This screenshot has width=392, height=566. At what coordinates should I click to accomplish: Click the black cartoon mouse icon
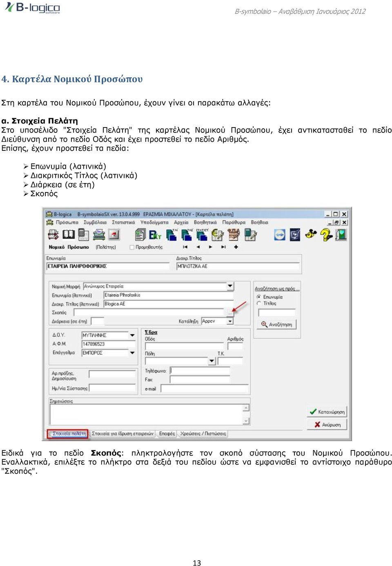[311, 234]
